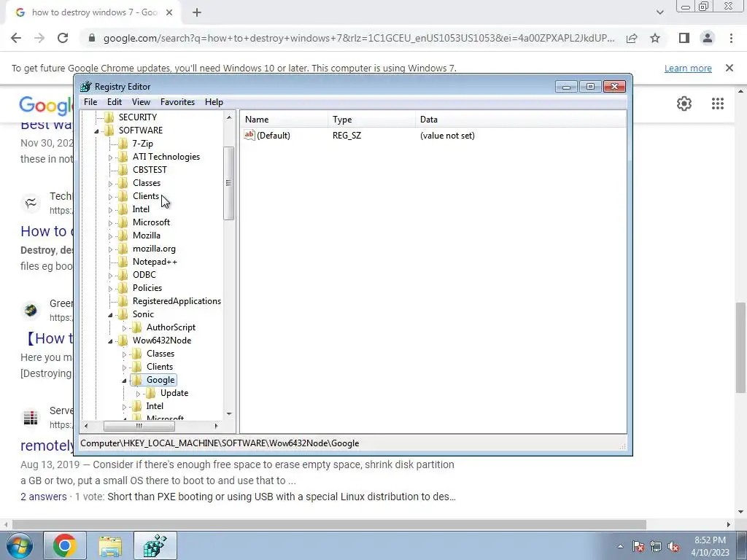Click the tree pane scroll right arrow
The height and width of the screenshot is (560, 747).
[216, 426]
